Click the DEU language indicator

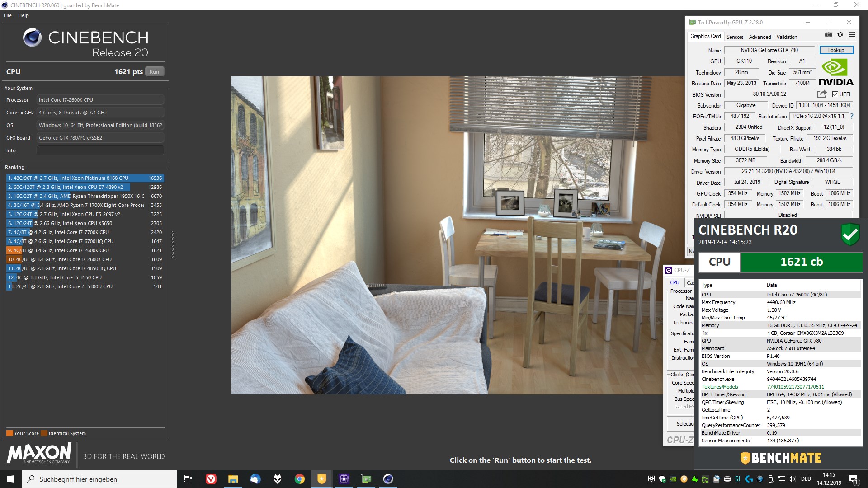tap(806, 479)
